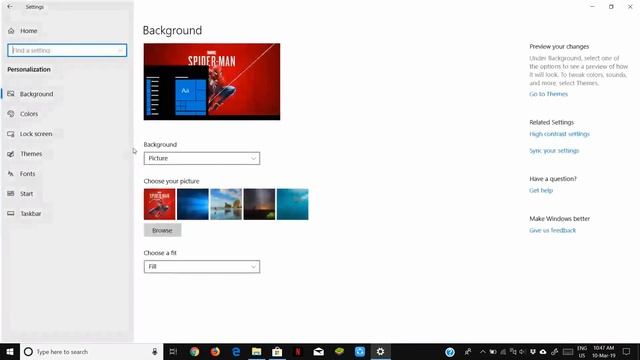
Task: Click the Find a setting search box
Action: pos(67,50)
